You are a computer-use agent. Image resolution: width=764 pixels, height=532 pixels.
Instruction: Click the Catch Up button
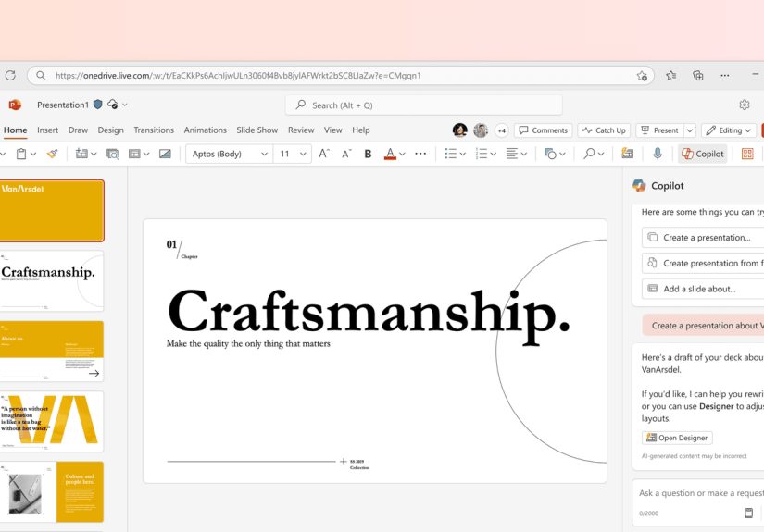pos(604,130)
